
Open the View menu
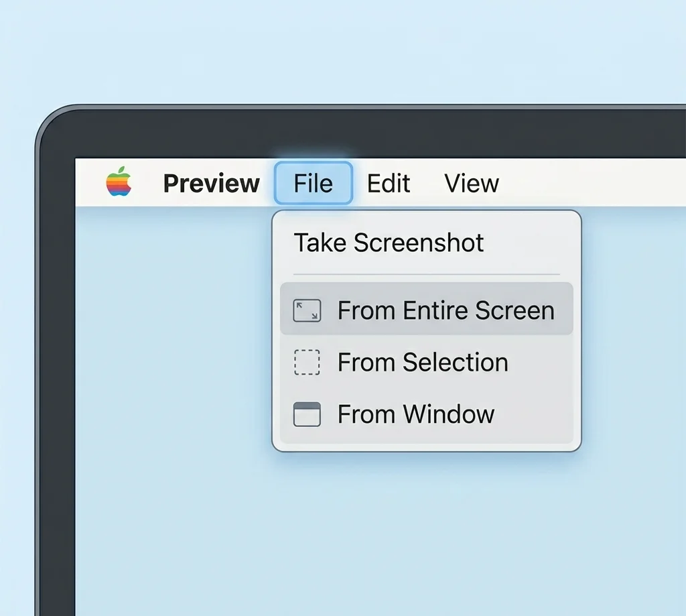pyautogui.click(x=471, y=183)
